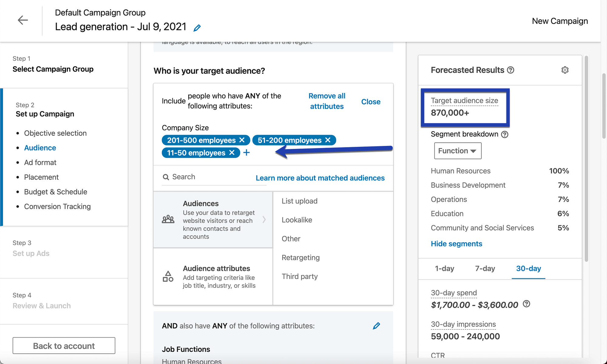Viewport: 607px width, 364px height.
Task: Click Hide segments toggle
Action: click(x=456, y=243)
